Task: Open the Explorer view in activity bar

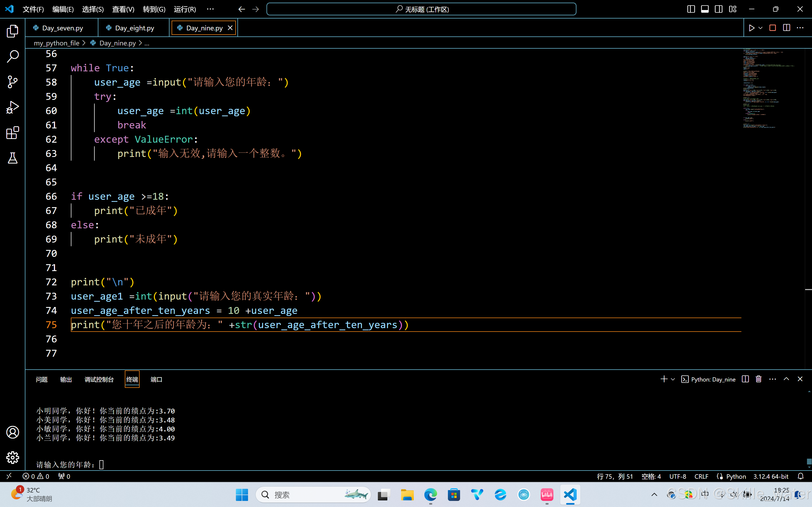Action: click(x=12, y=31)
